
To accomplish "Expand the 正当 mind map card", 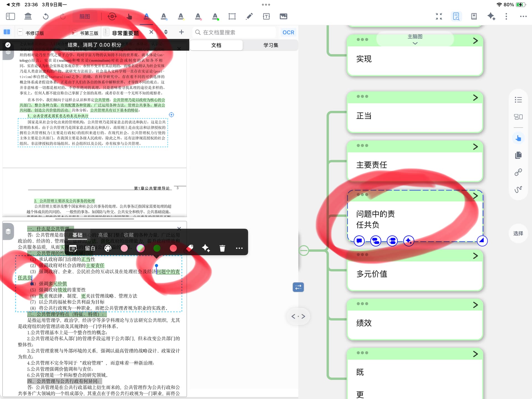I will (x=475, y=98).
